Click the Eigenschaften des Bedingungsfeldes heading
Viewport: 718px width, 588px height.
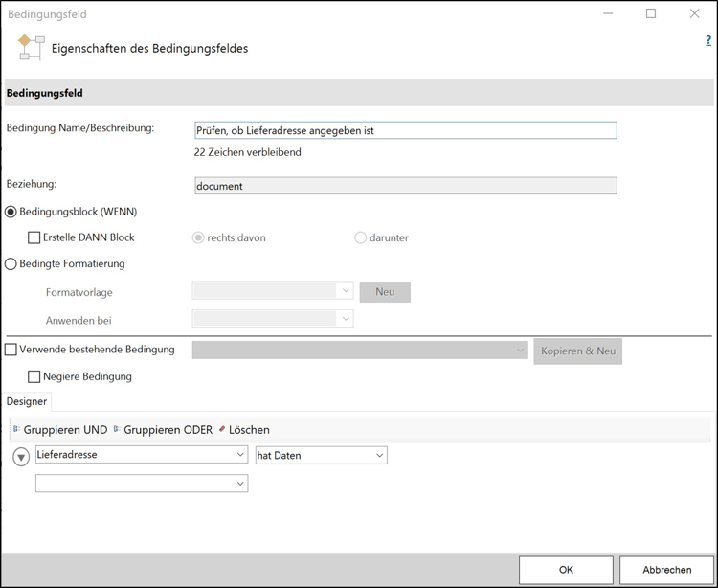point(149,49)
